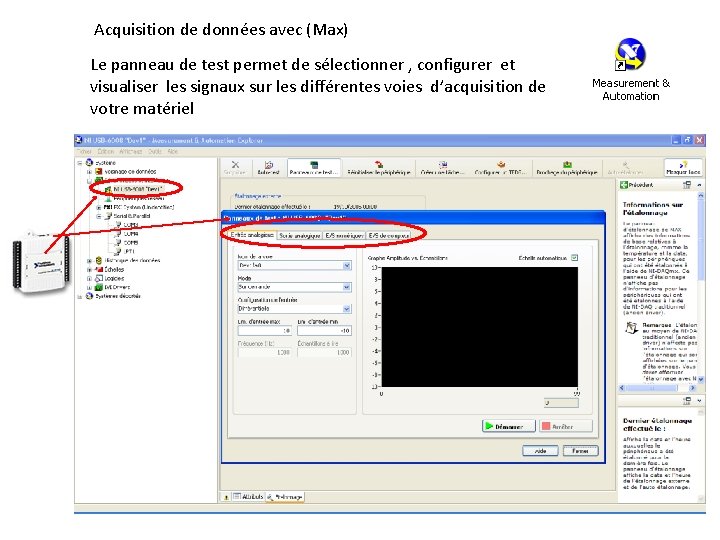Select Serial & Parallel tree item

pos(127,215)
